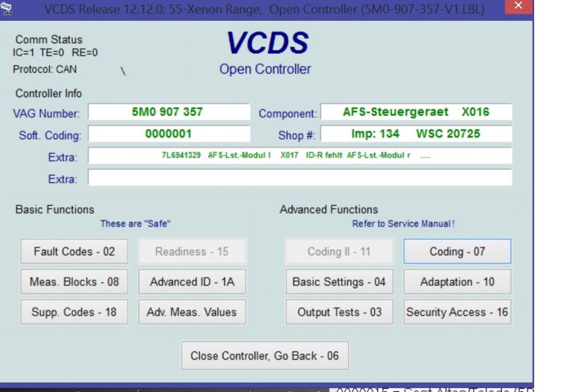Image resolution: width=574 pixels, height=392 pixels.
Task: Click the VAG Number field 5M0 907 357
Action: pyautogui.click(x=169, y=112)
